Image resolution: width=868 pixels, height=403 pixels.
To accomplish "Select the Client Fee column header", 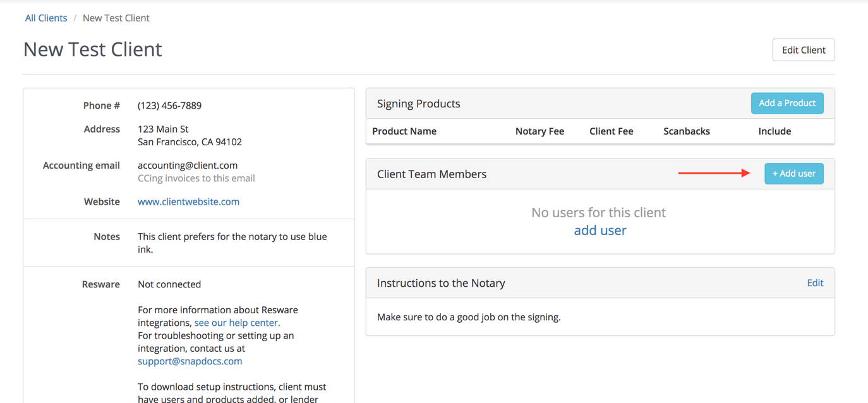I will [x=611, y=131].
